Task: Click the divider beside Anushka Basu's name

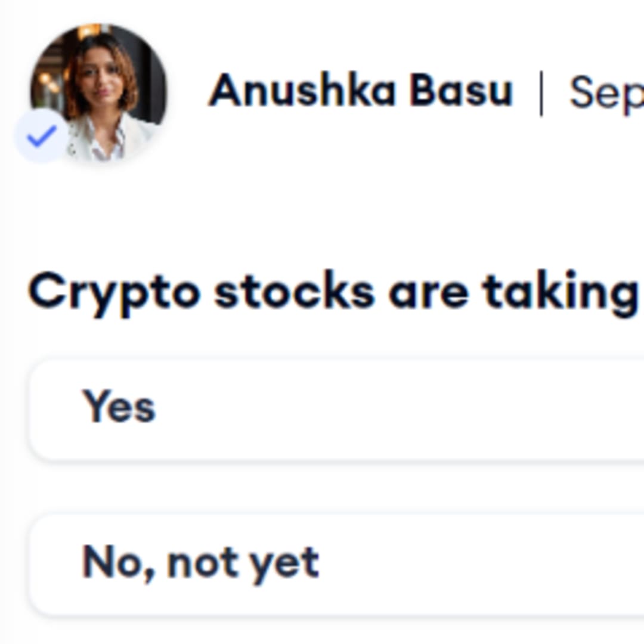Action: coord(541,93)
